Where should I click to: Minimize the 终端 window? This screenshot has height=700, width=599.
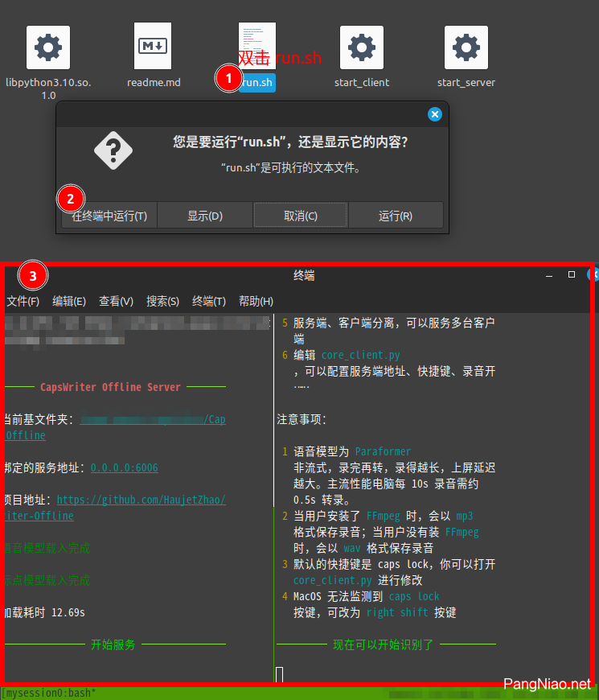coord(549,275)
